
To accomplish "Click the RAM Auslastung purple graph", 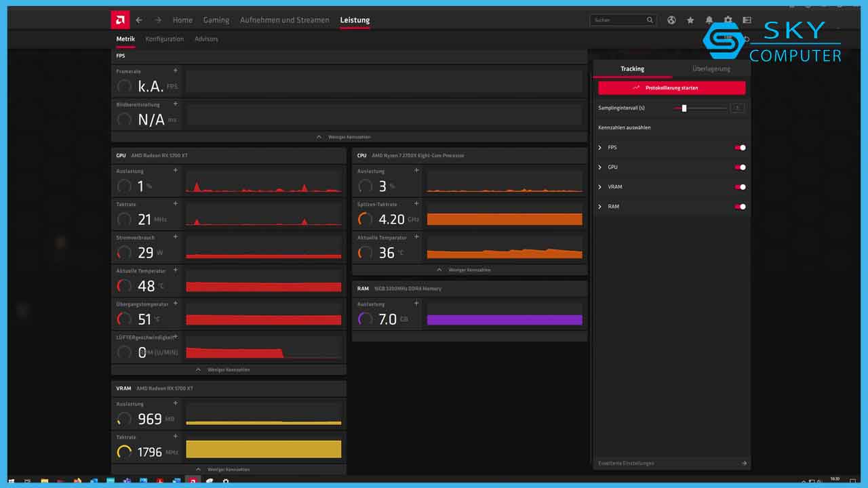I will point(505,315).
